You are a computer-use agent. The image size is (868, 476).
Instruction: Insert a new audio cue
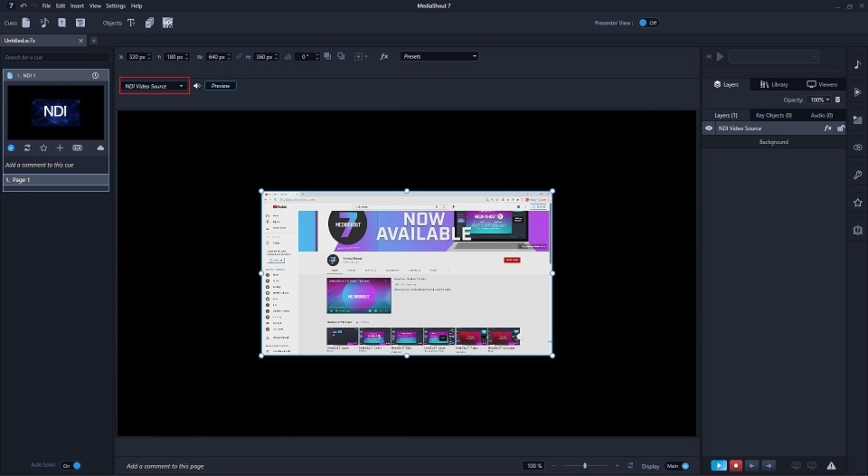pos(44,23)
